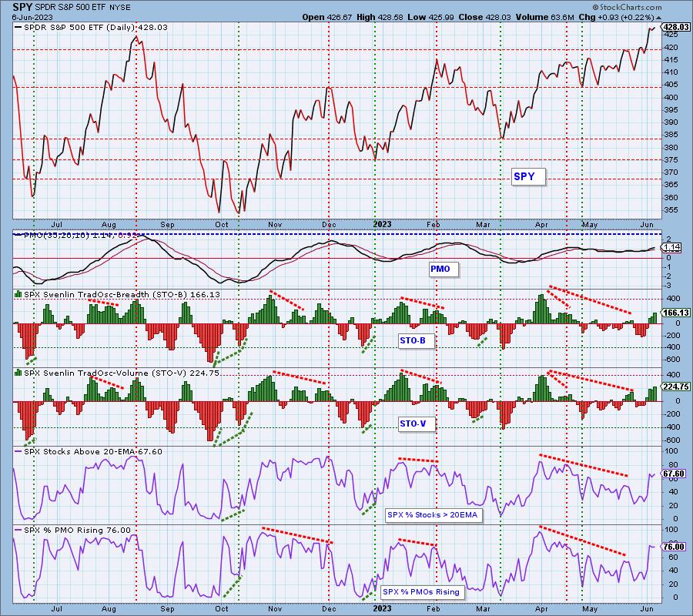Image resolution: width=693 pixels, height=616 pixels.
Task: Click the STO-B annotation label box
Action: [417, 340]
